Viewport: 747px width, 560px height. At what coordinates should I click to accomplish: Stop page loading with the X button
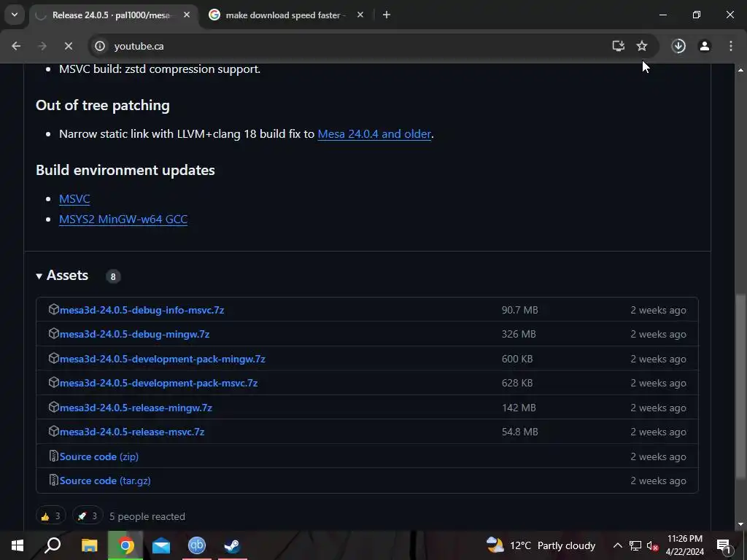[68, 46]
